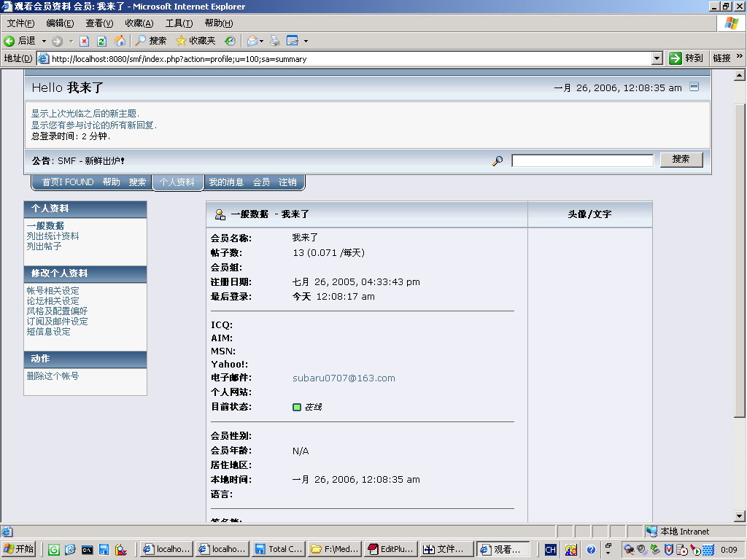Click the IE Stop loading icon
The height and width of the screenshot is (560, 747).
(x=85, y=42)
